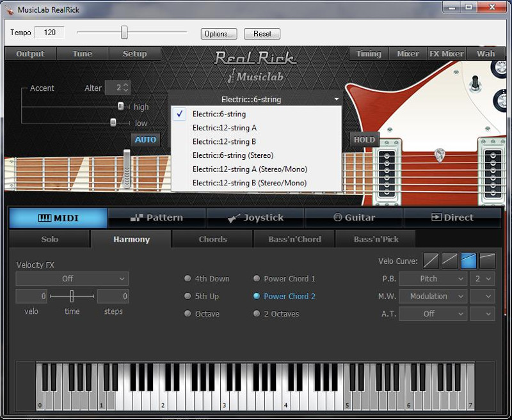Open the Bass'n'Chord tab
Screen dimensions: 512x420
(294, 239)
